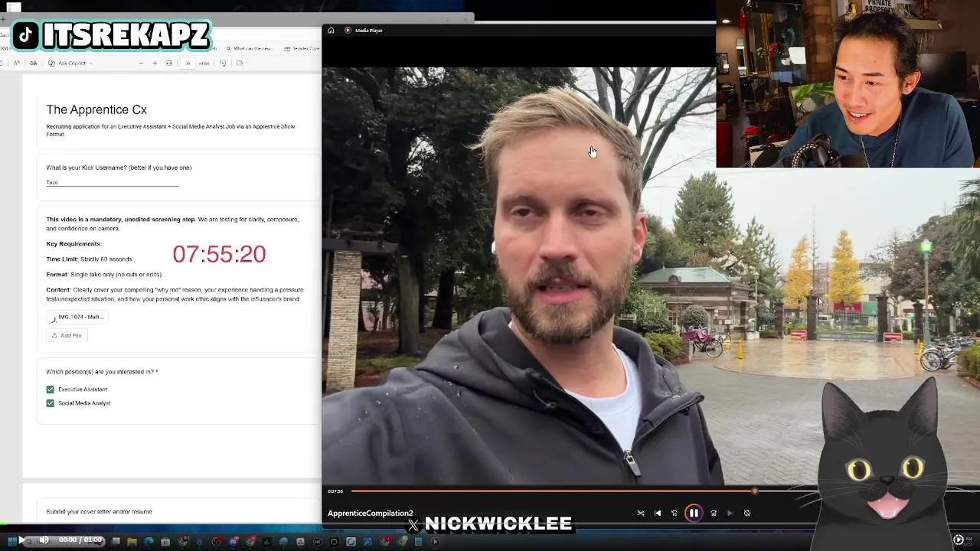Go to previous track in Media Player
Image resolution: width=980 pixels, height=551 pixels.
point(658,514)
